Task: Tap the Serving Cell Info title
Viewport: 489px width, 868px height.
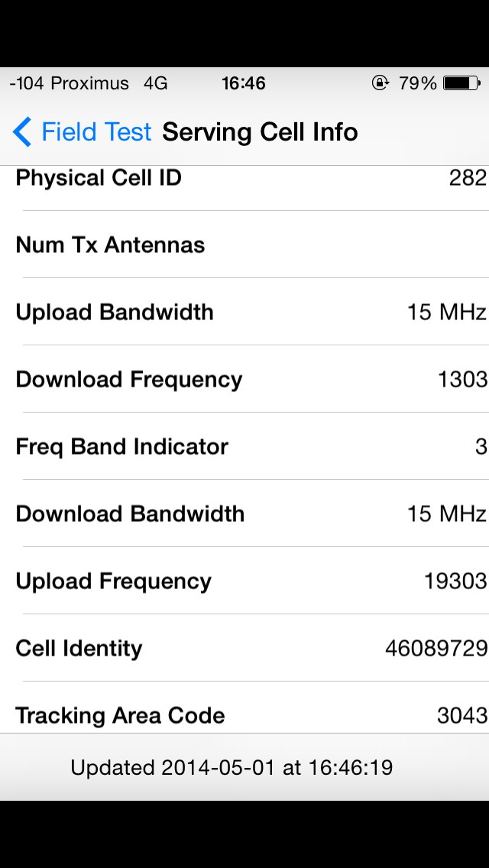Action: (x=260, y=132)
